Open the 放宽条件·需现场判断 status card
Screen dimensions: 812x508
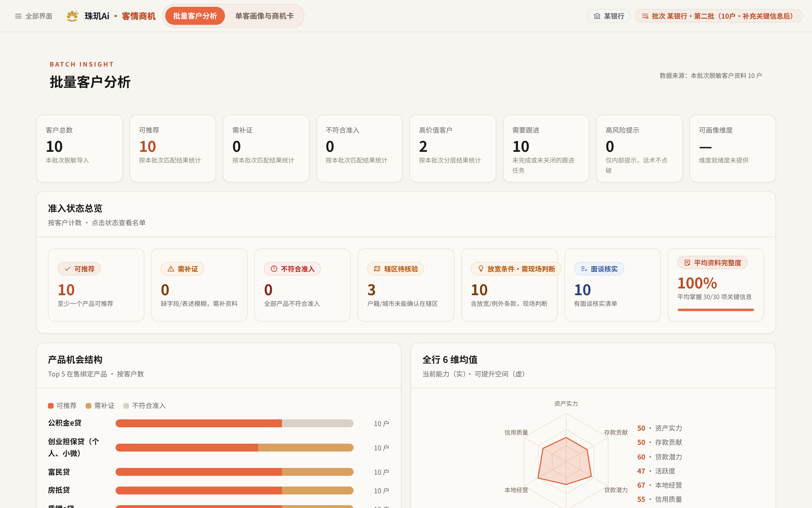pyautogui.click(x=509, y=285)
